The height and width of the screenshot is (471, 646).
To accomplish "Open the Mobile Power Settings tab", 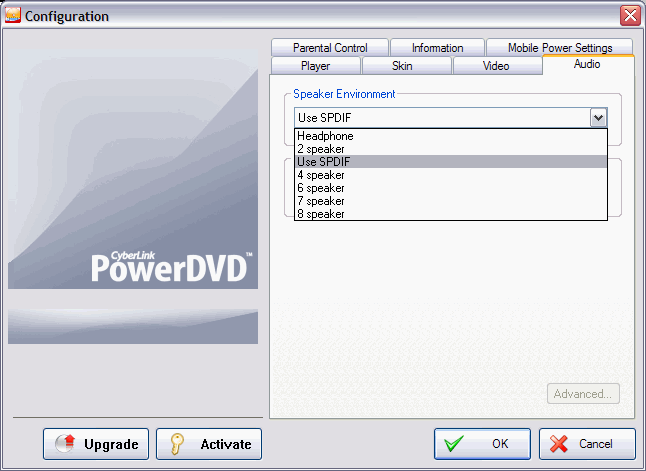I will tap(559, 47).
